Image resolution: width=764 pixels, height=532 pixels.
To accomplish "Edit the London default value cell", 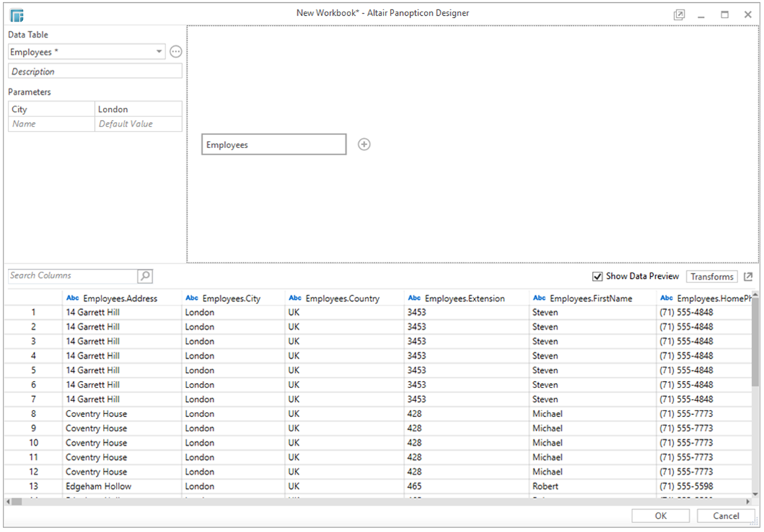I will point(138,109).
